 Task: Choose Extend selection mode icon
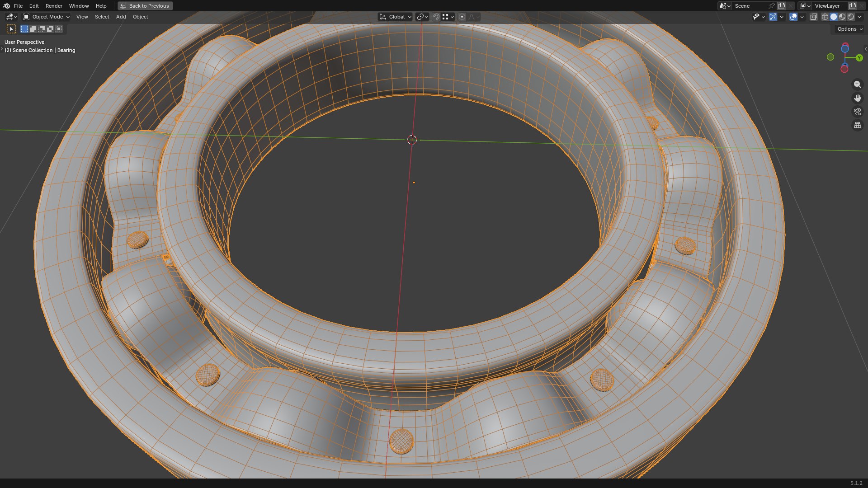point(33,29)
